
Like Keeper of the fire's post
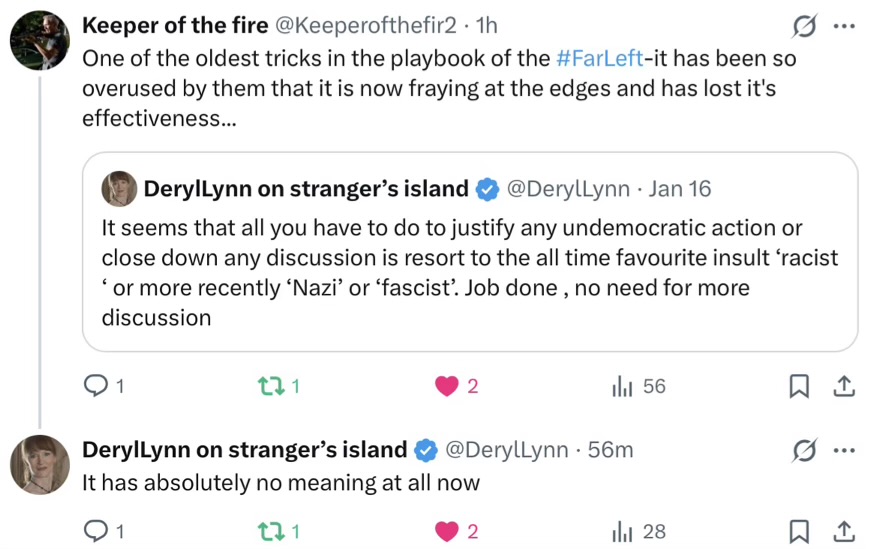(x=447, y=386)
